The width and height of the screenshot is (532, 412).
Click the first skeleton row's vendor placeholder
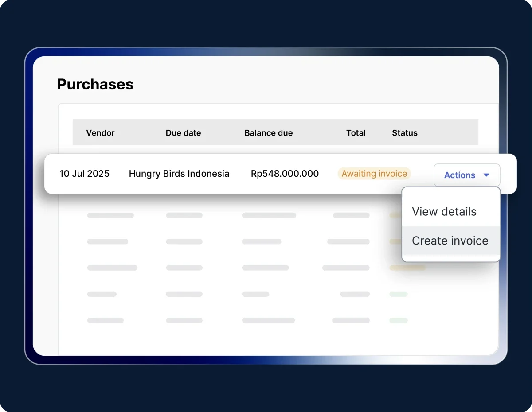coord(110,215)
